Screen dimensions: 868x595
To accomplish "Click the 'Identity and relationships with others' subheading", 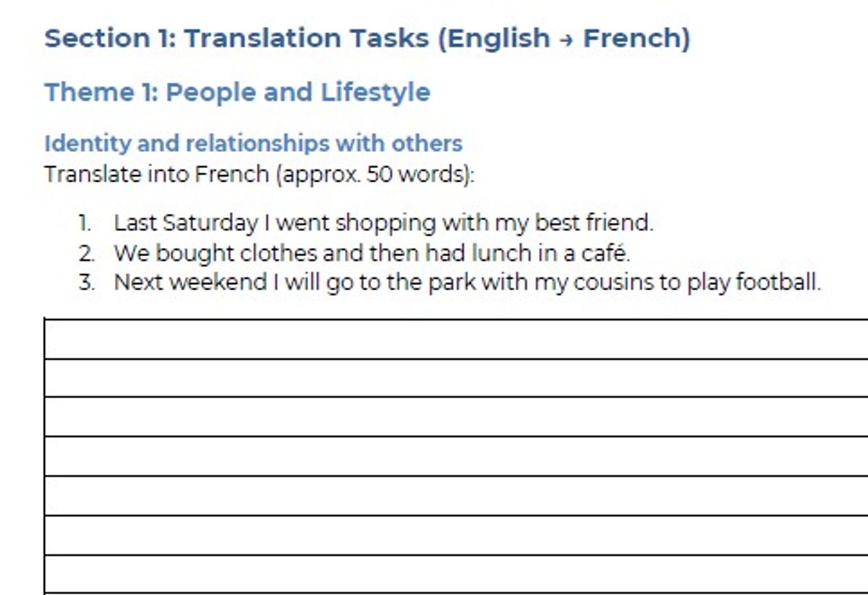I will (x=253, y=143).
